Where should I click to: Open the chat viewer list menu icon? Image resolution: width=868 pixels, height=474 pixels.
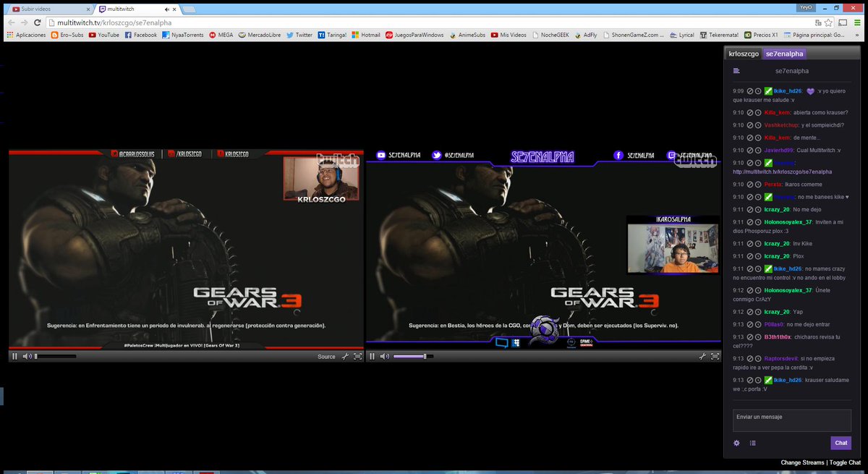pyautogui.click(x=736, y=71)
